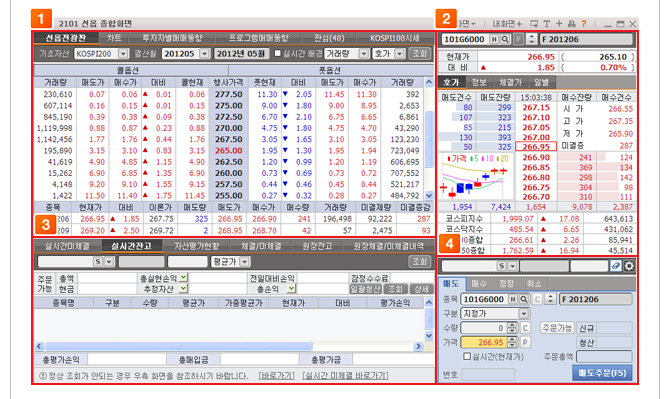Image resolution: width=670 pixels, height=399 pixels.
Task: Click the 매도주문(F5) button
Action: point(602,373)
